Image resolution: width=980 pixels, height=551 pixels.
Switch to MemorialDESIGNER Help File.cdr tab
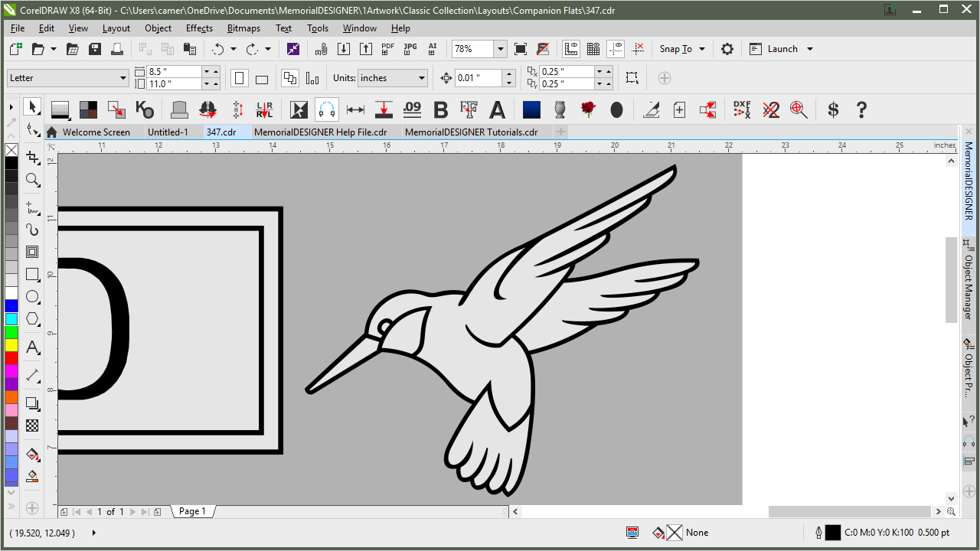320,132
